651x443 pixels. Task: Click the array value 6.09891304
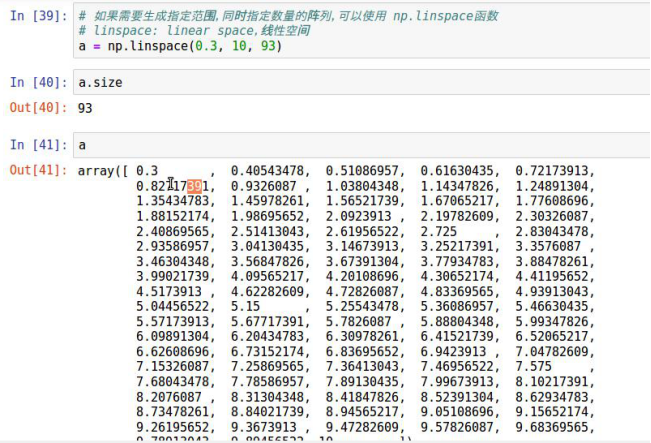173,336
